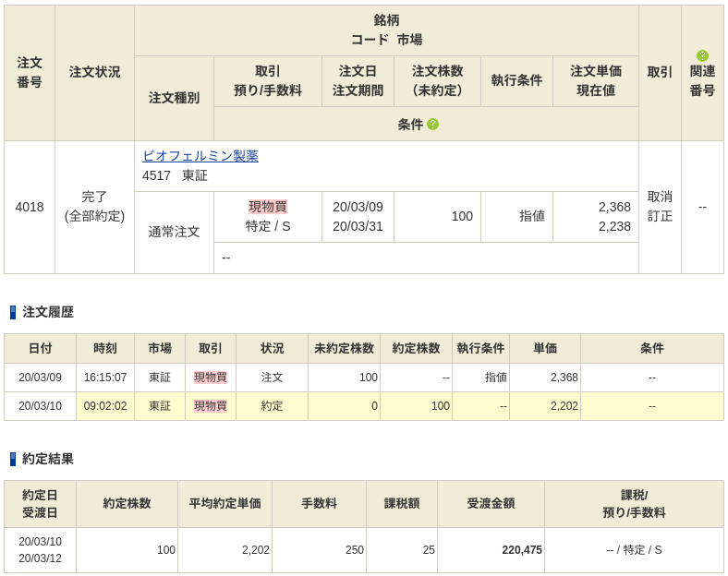Image resolution: width=728 pixels, height=576 pixels.
Task: Click 現物買 label in the 16:15:07 row
Action: pos(211,378)
